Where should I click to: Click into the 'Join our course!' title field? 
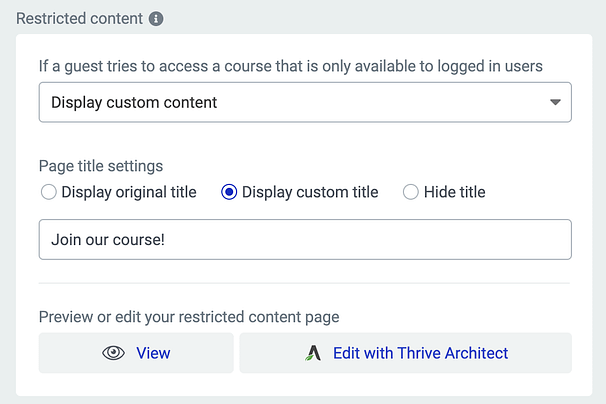coord(305,239)
